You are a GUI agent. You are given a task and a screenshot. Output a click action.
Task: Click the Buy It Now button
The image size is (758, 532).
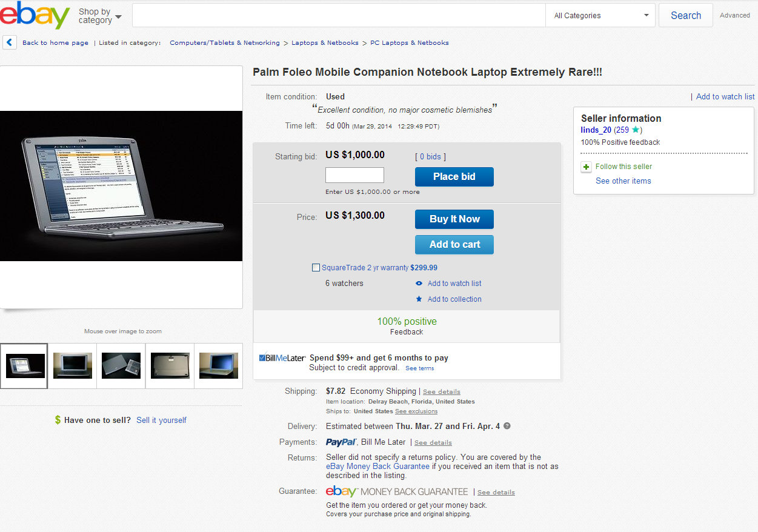point(454,219)
